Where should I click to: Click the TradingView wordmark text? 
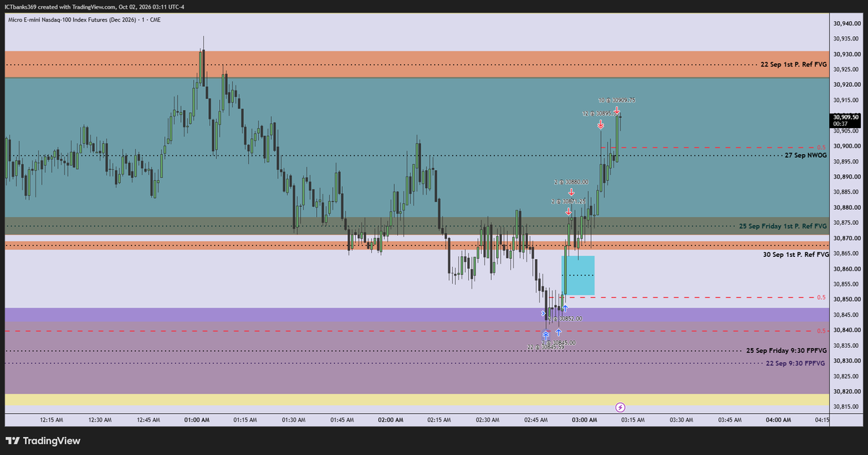pyautogui.click(x=52, y=441)
